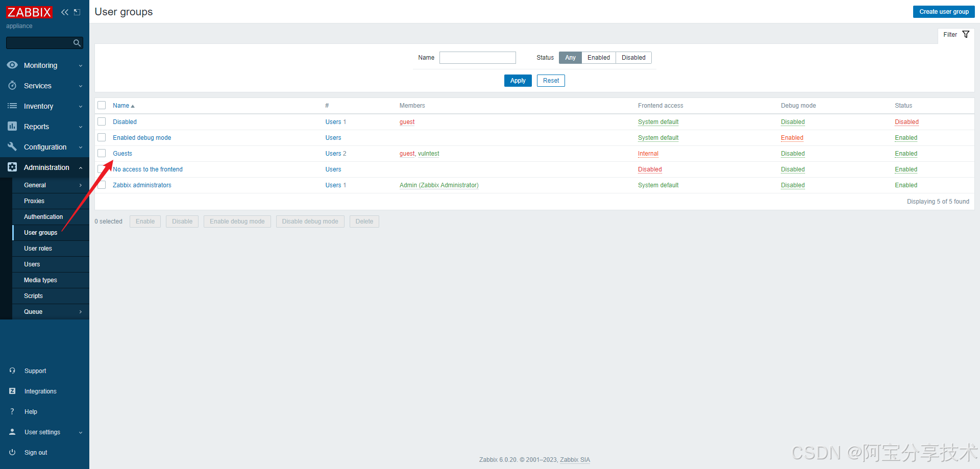Click the Create user group button
Viewport: 980px width, 469px height.
[x=944, y=12]
